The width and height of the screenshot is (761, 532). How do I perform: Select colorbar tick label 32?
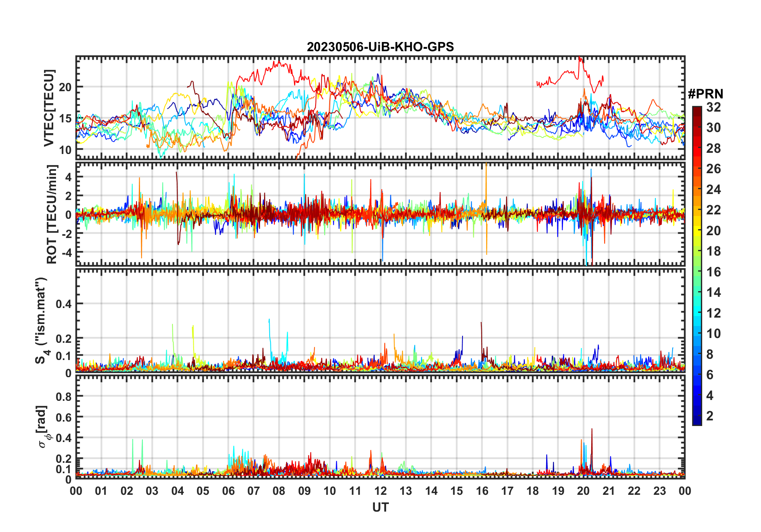[x=713, y=107]
